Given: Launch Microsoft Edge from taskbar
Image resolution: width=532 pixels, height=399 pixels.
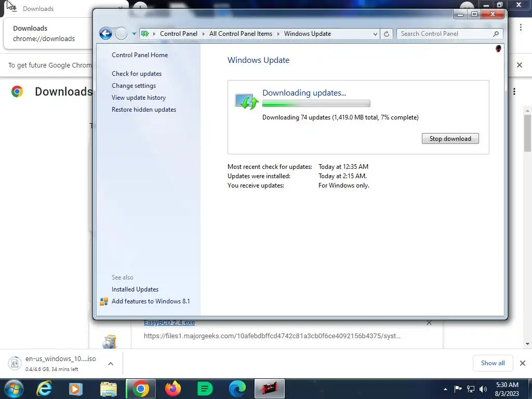Looking at the screenshot, I should pos(237,389).
